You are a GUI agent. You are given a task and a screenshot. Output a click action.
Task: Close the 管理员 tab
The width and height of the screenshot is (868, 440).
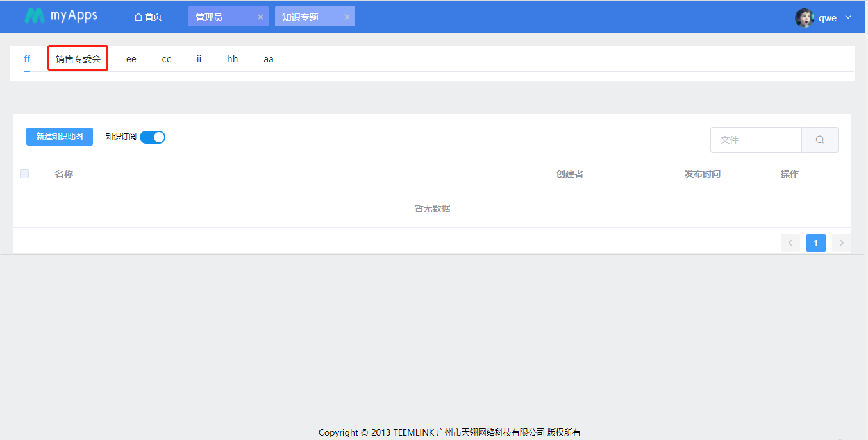point(260,17)
